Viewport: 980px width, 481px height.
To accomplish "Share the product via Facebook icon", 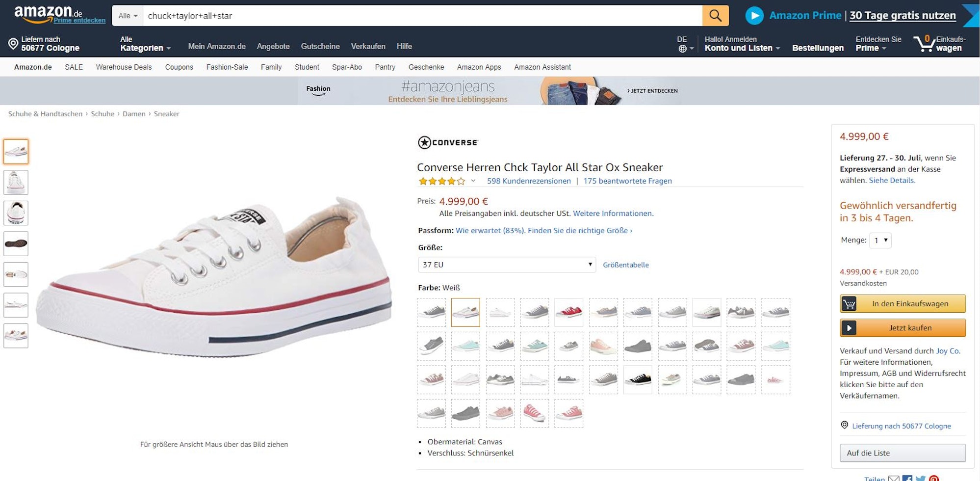I will click(907, 479).
